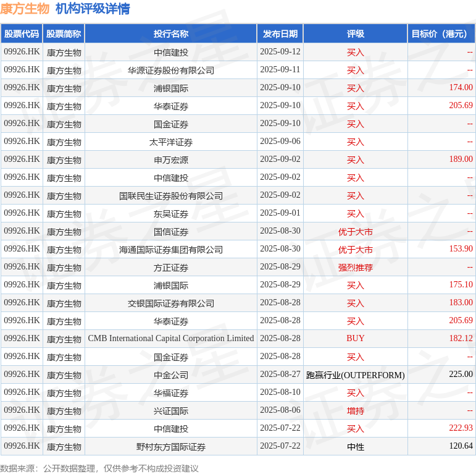
Task: Click the 投行名称 column header
Action: click(x=171, y=34)
